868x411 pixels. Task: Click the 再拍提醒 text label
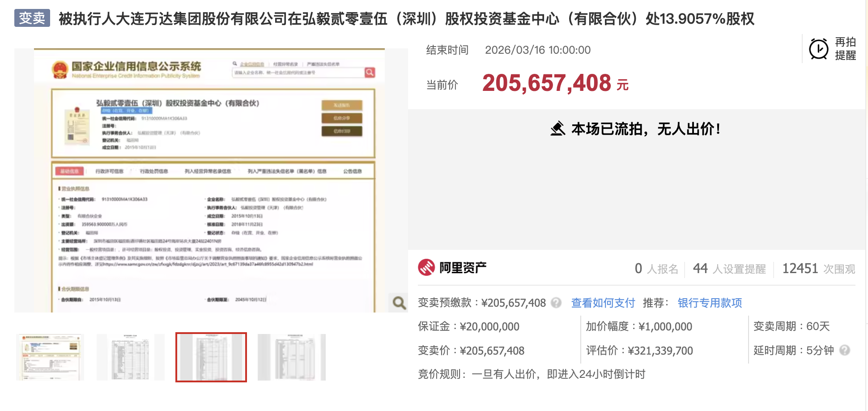(845, 49)
